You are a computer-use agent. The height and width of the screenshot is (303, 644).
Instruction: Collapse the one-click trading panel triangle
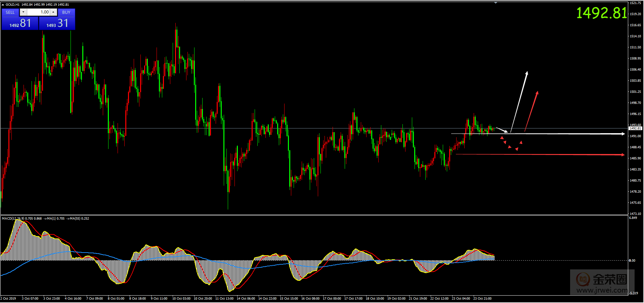[x=3, y=4]
